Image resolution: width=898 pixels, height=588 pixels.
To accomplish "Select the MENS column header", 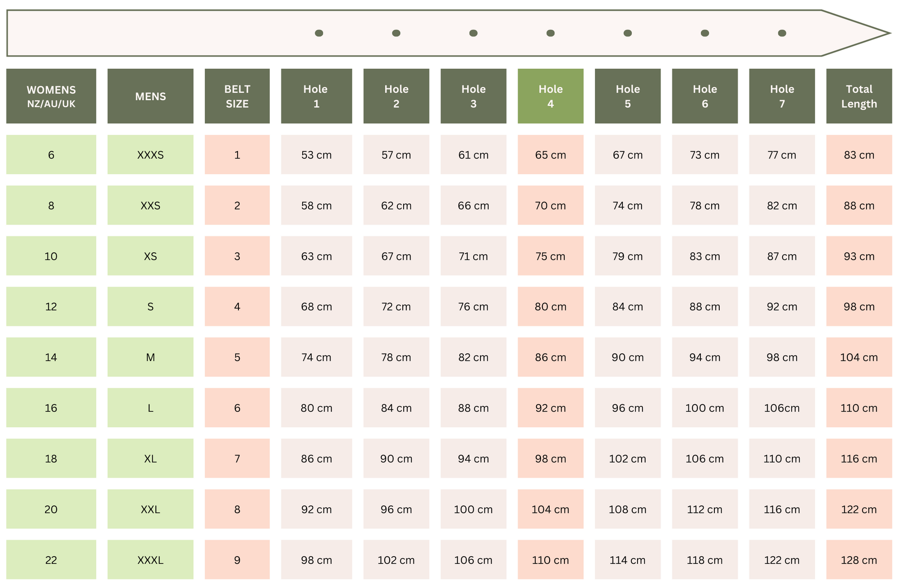I will [150, 96].
